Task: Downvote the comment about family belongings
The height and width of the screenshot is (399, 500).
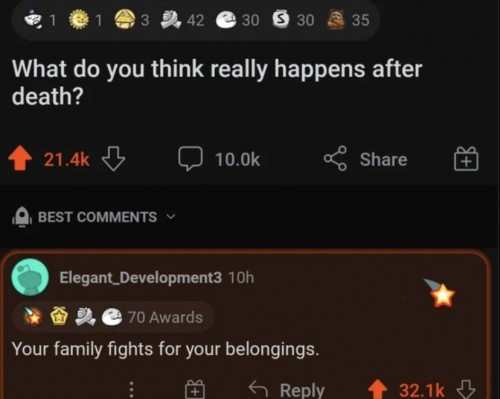Action: click(465, 389)
